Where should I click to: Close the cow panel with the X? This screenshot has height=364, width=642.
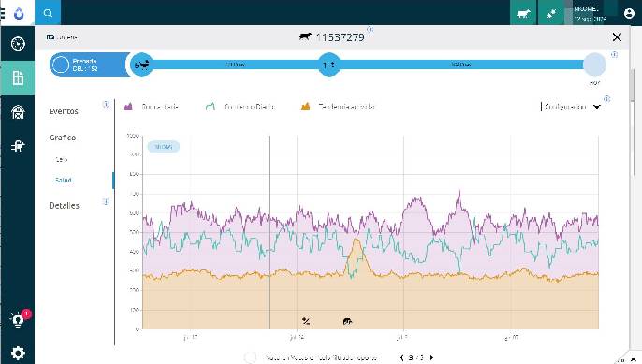pyautogui.click(x=617, y=37)
